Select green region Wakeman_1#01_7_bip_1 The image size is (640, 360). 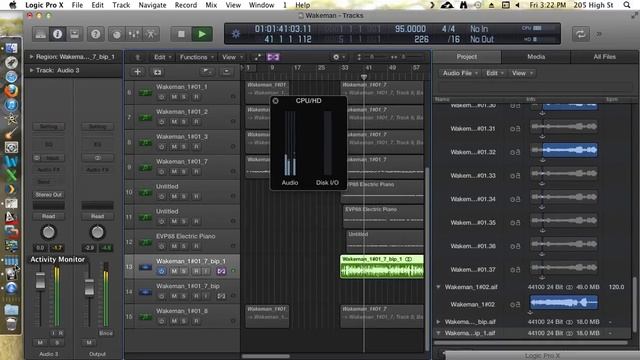[382, 267]
